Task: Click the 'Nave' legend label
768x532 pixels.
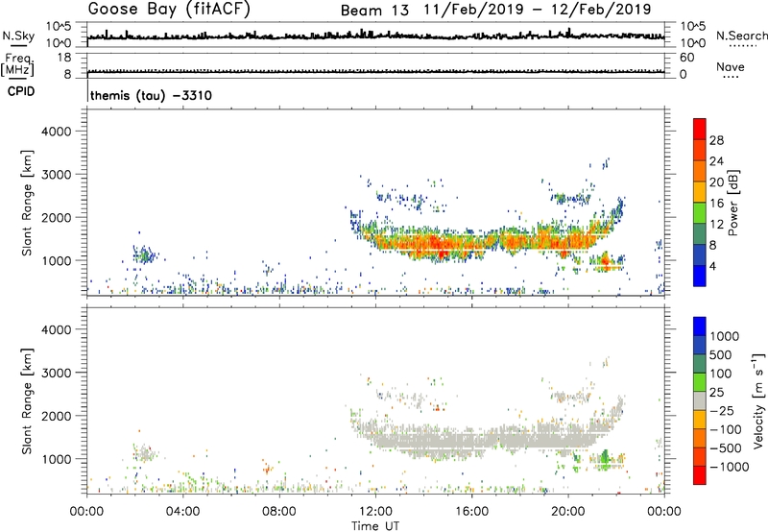Action: 731,67
